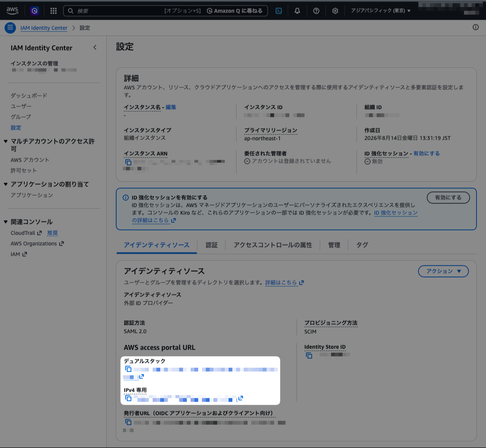Switch to the アクセスコントロールの属性 tab
The width and height of the screenshot is (486, 448).
[x=273, y=245]
